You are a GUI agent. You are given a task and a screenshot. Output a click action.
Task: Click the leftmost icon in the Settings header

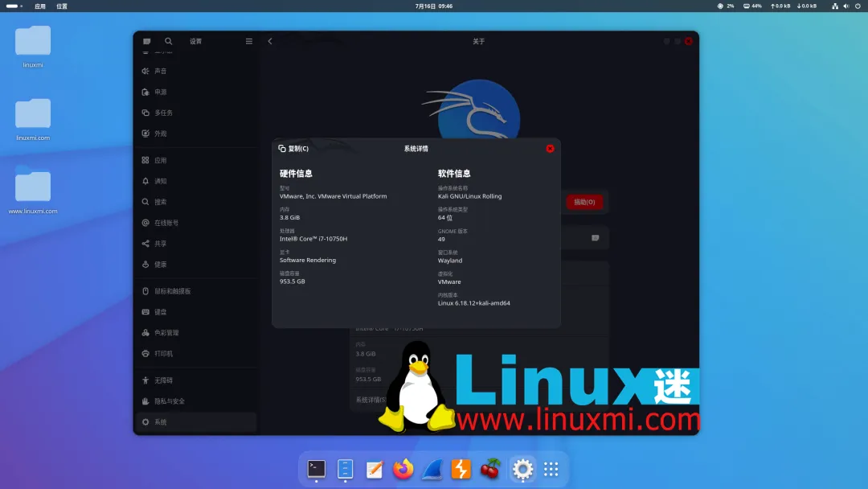(147, 41)
